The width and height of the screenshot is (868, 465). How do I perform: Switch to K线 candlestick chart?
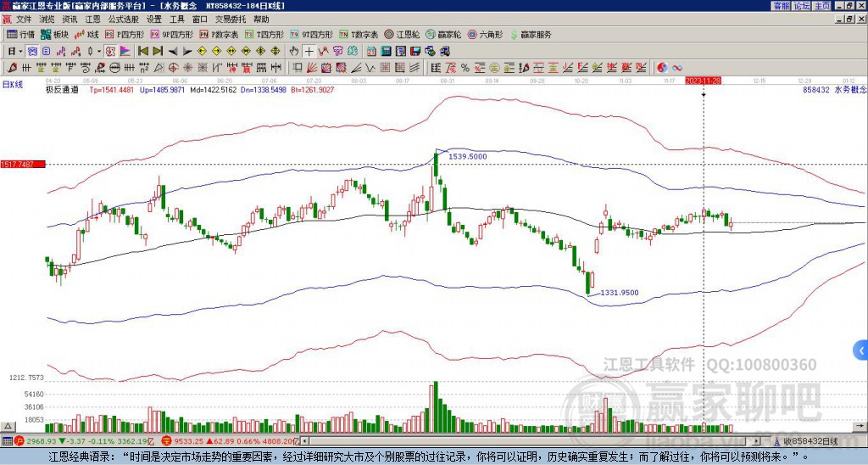pyautogui.click(x=87, y=34)
